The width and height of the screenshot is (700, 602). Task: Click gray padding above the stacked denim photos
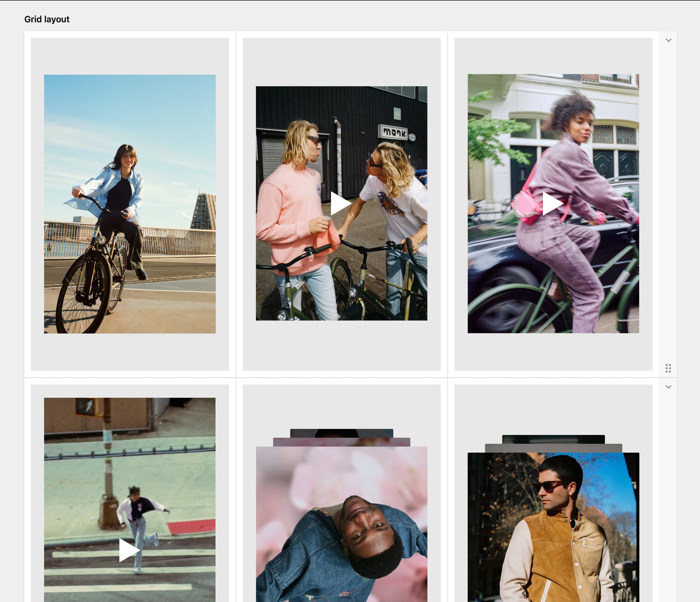click(x=341, y=407)
